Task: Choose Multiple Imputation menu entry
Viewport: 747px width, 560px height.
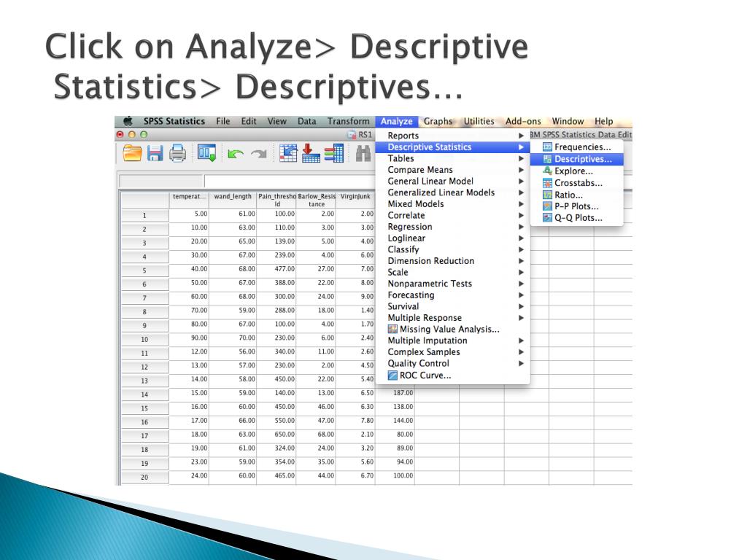Action: coord(452,341)
